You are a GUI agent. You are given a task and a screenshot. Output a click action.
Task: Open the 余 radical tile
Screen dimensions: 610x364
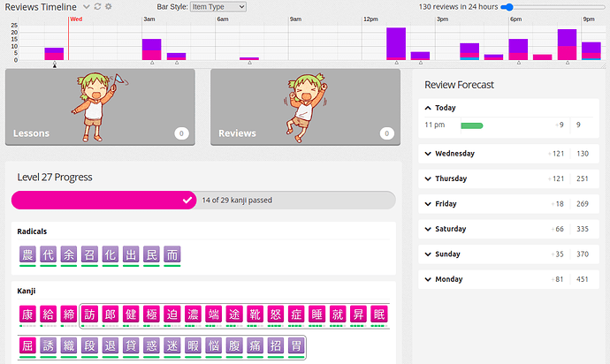click(x=68, y=254)
